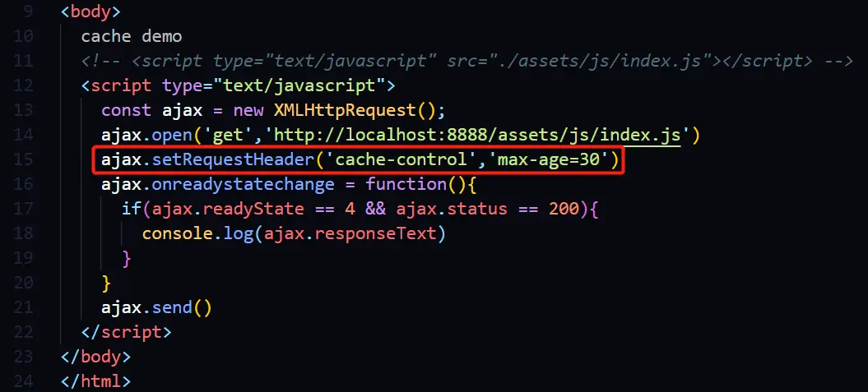Place cursor on 'XMLHttpRequest' constructor text

(346, 110)
